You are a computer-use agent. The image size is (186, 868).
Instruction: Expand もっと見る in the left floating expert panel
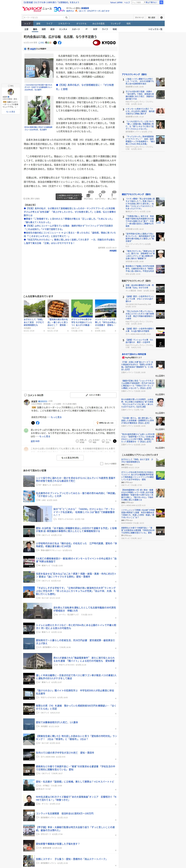pyautogui.click(x=11, y=112)
